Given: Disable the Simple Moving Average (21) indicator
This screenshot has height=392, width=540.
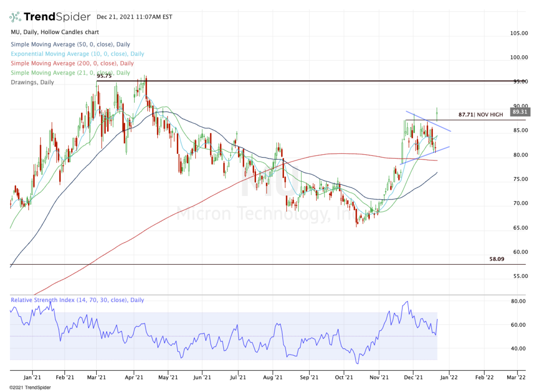Looking at the screenshot, I should point(70,72).
